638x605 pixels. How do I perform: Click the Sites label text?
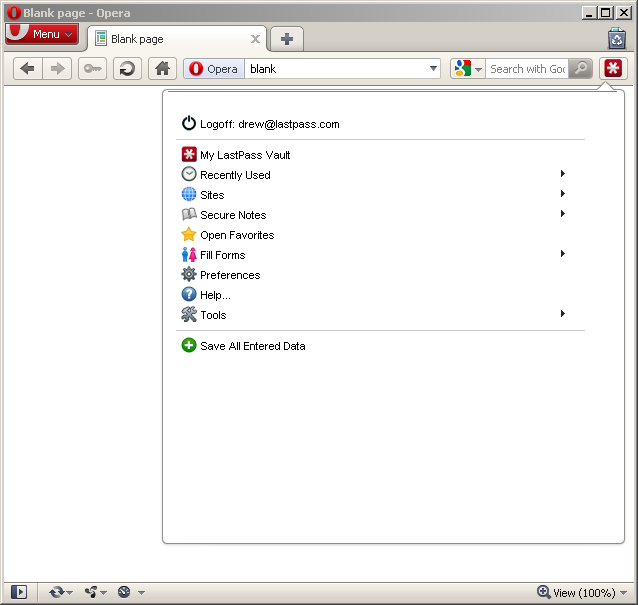pyautogui.click(x=212, y=195)
